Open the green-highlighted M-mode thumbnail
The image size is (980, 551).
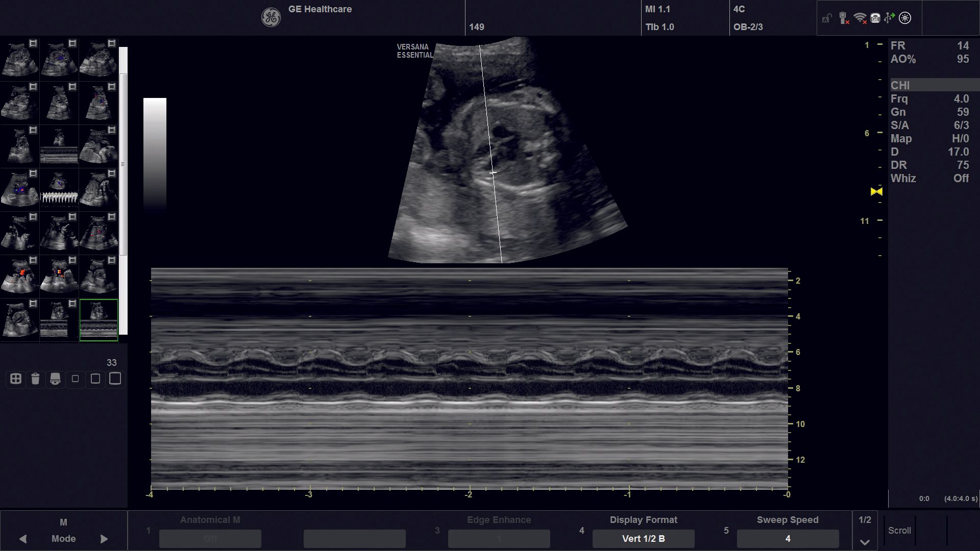click(99, 320)
